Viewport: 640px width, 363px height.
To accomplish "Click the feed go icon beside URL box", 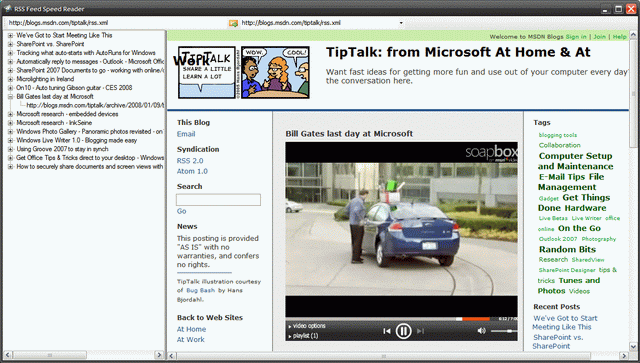I will click(x=233, y=23).
